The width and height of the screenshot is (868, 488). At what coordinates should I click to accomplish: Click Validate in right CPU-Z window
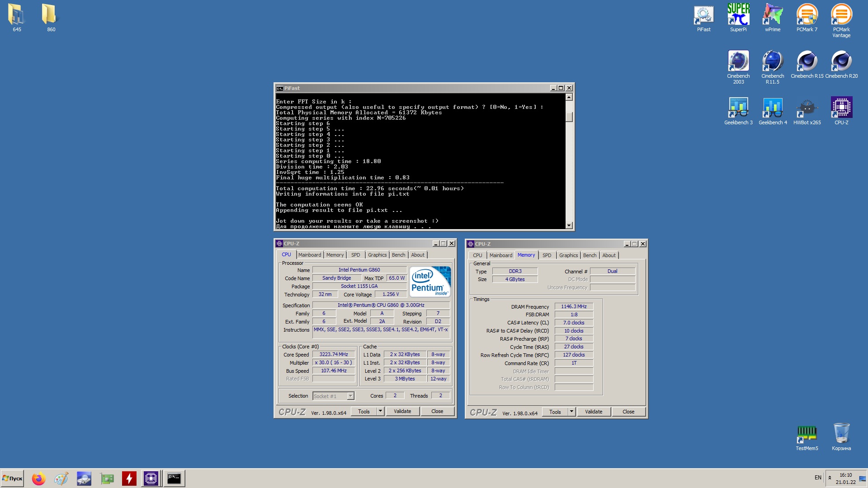(x=594, y=412)
